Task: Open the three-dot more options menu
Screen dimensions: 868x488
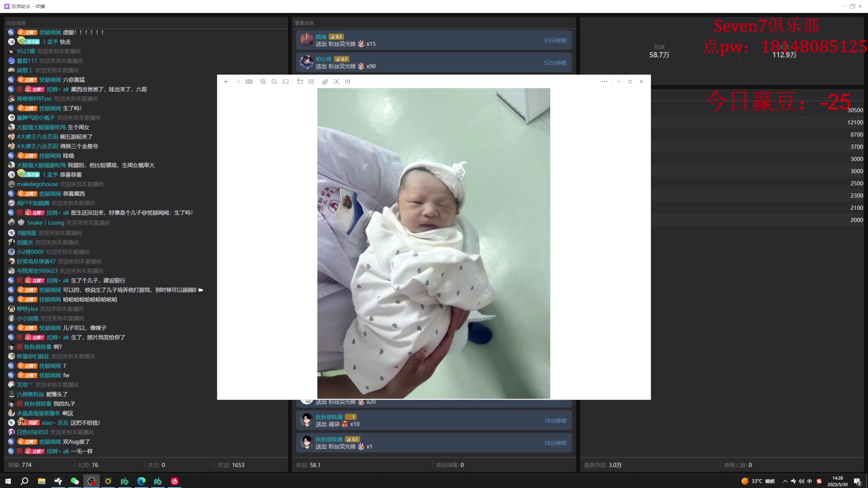Action: click(x=604, y=82)
